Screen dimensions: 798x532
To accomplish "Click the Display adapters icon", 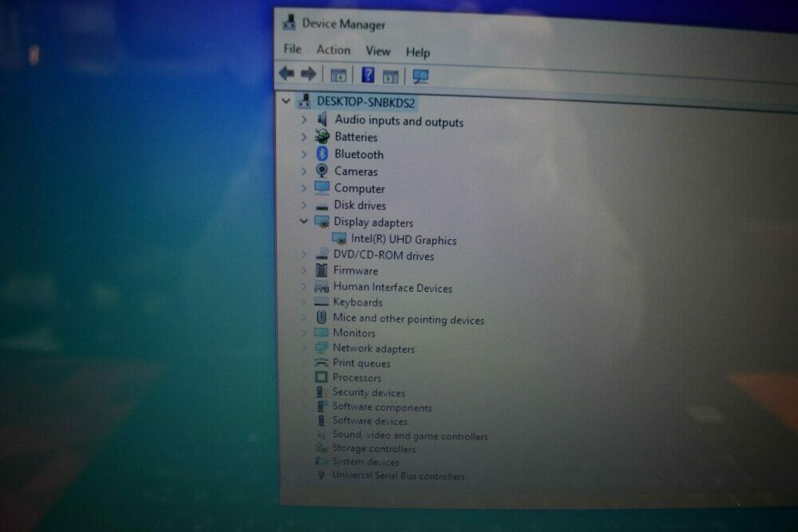I will [x=322, y=221].
